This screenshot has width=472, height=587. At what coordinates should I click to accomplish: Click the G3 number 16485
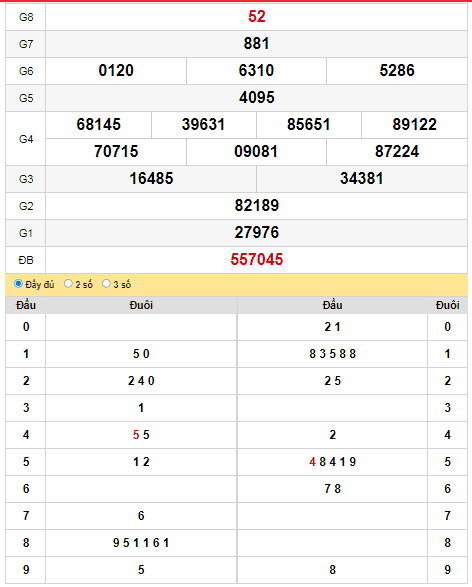(x=151, y=178)
